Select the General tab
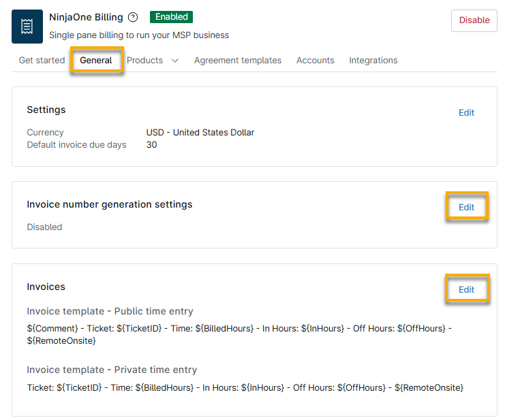The image size is (505, 420). tap(96, 60)
